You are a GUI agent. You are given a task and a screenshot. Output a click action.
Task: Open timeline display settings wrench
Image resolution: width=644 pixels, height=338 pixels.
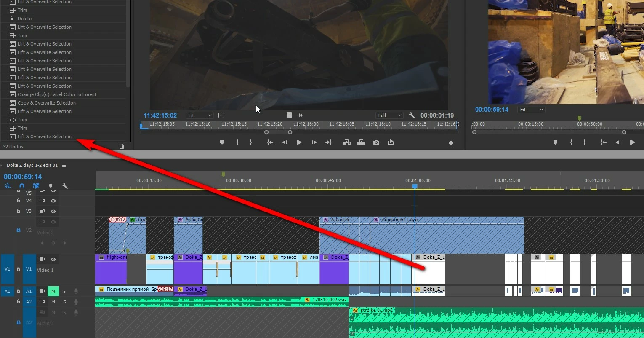(x=65, y=186)
